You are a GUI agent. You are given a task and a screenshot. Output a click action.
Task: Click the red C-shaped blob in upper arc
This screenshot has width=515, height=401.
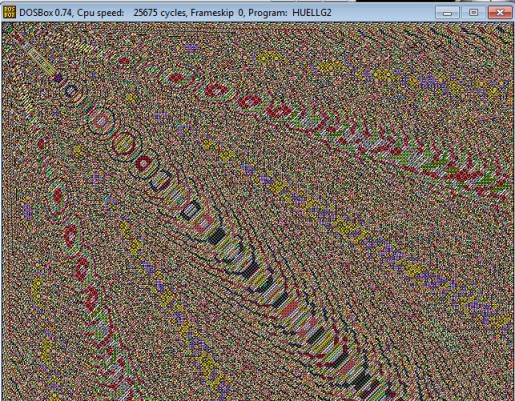[216, 90]
